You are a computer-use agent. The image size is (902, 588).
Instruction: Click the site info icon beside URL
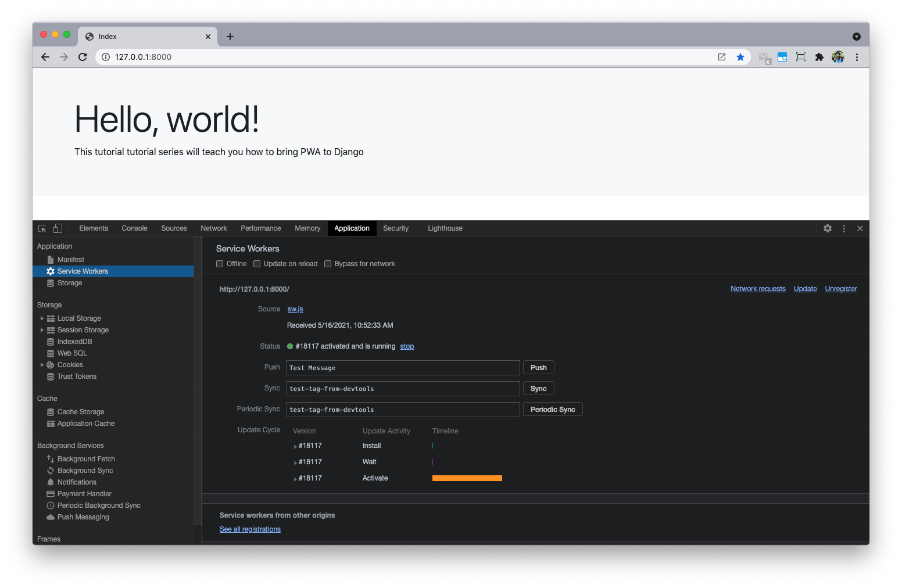(x=106, y=57)
